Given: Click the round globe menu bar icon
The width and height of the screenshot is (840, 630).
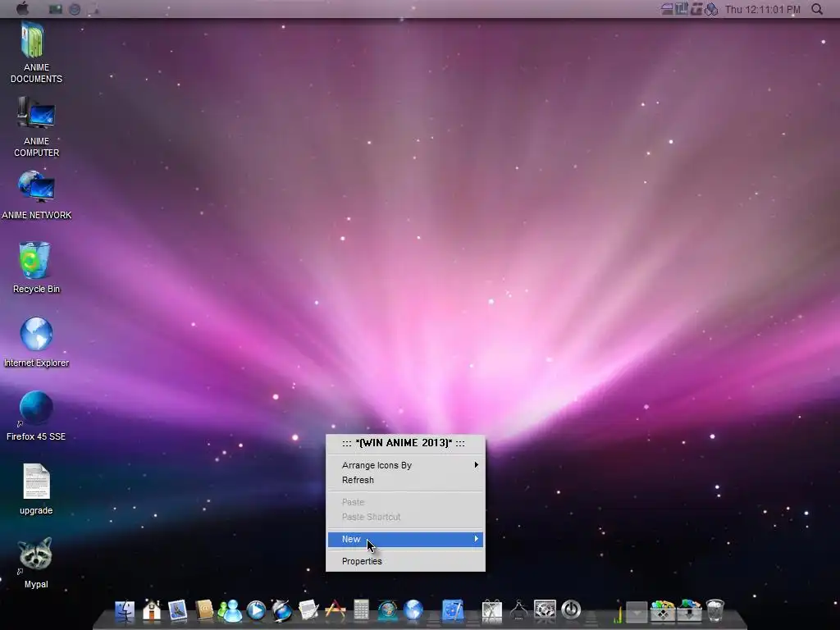Looking at the screenshot, I should coord(75,9).
